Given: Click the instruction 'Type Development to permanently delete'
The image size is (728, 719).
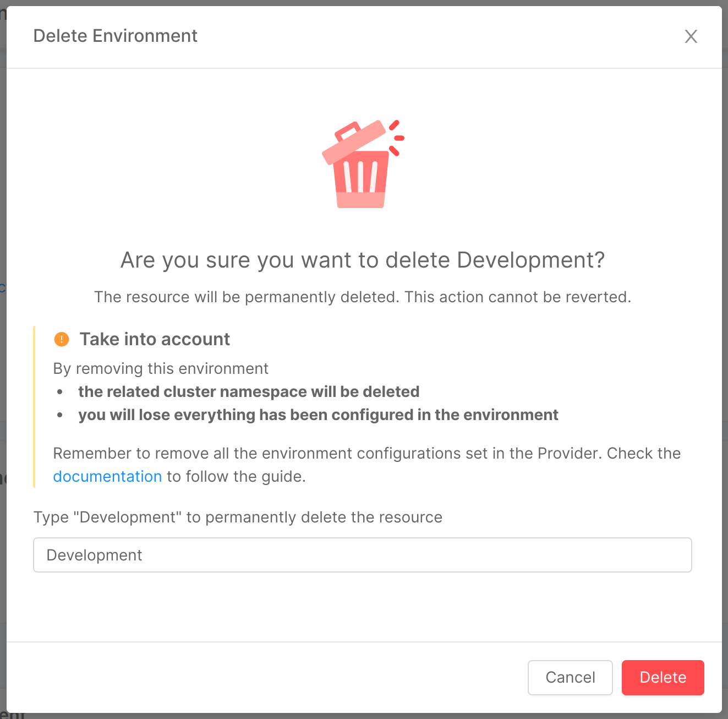Looking at the screenshot, I should point(238,517).
